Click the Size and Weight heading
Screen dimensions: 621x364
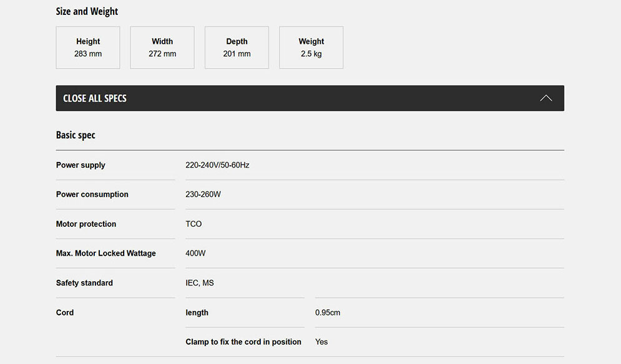87,11
